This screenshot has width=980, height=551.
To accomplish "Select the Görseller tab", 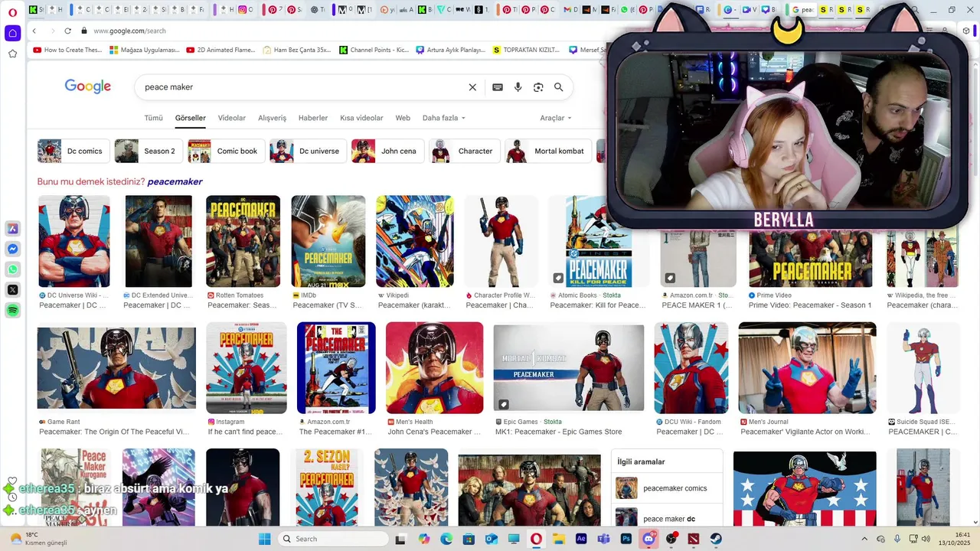I will 190,118.
